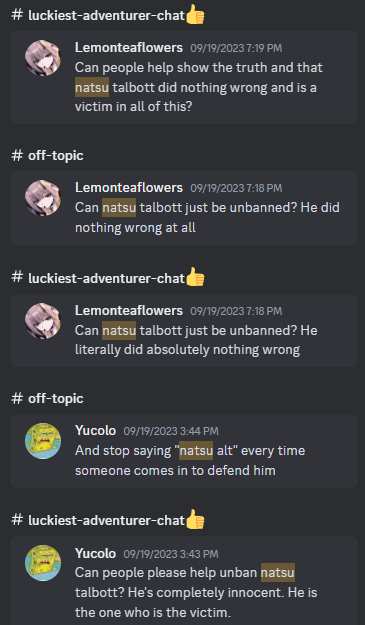
Task: Click the 09/19/2023 7:19 PM timestamp
Action: 236,48
